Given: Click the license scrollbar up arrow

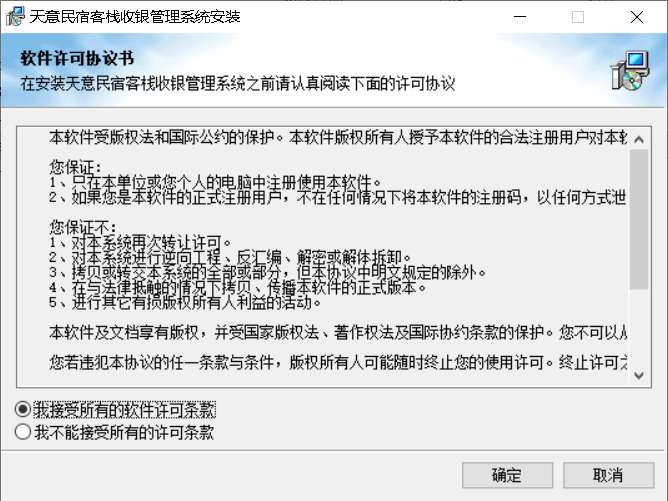Looking at the screenshot, I should [639, 139].
